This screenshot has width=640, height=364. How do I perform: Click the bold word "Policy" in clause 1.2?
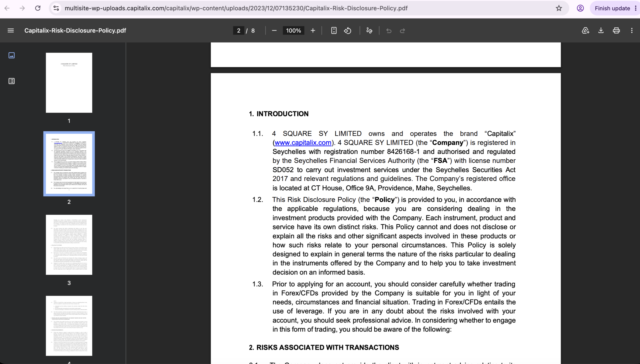tap(385, 200)
